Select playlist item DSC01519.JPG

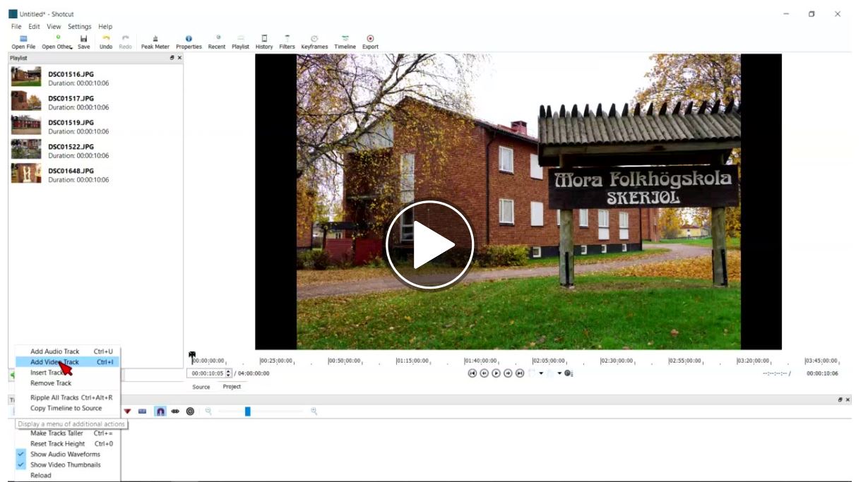click(95, 126)
